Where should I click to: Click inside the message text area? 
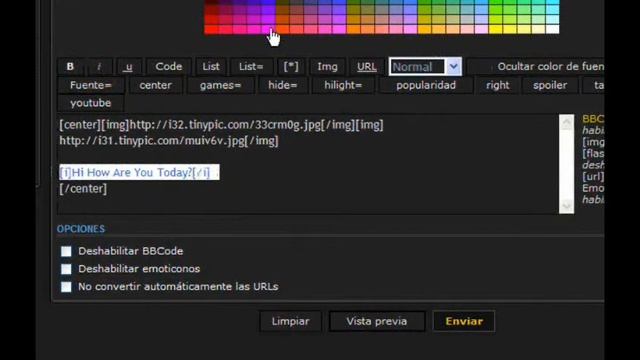[308, 164]
